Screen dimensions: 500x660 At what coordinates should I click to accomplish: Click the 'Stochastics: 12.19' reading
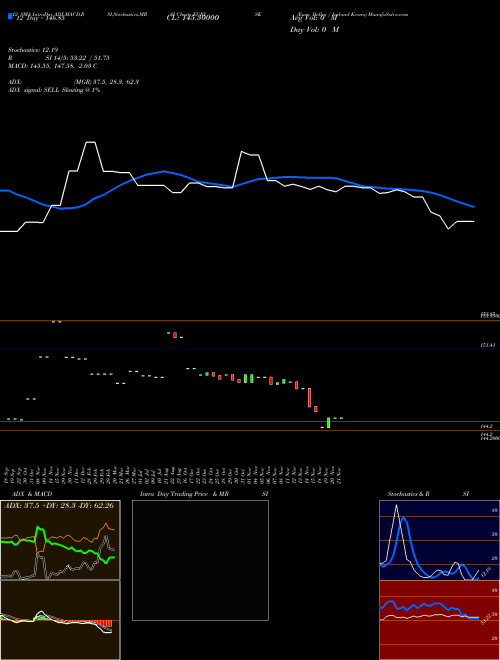point(33,50)
